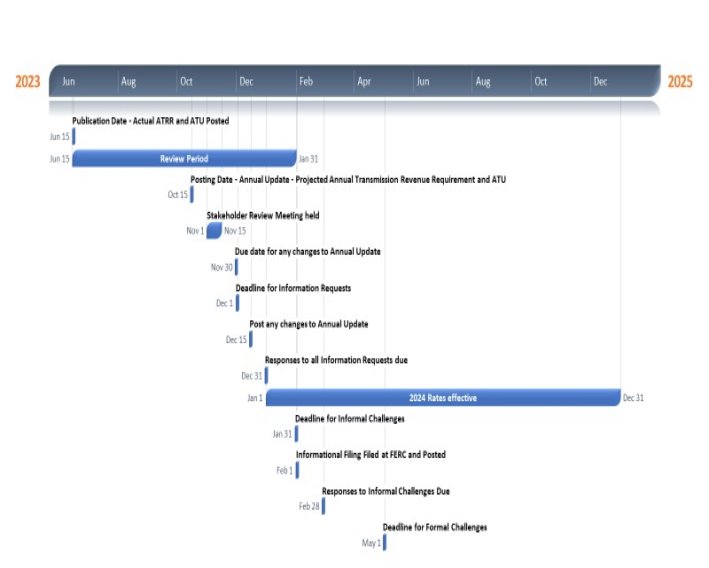
Task: Select the Feb 1 milestone marker
Action: [298, 470]
